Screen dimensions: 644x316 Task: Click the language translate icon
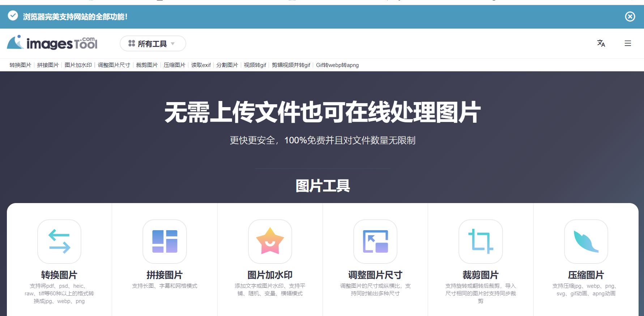pyautogui.click(x=601, y=43)
